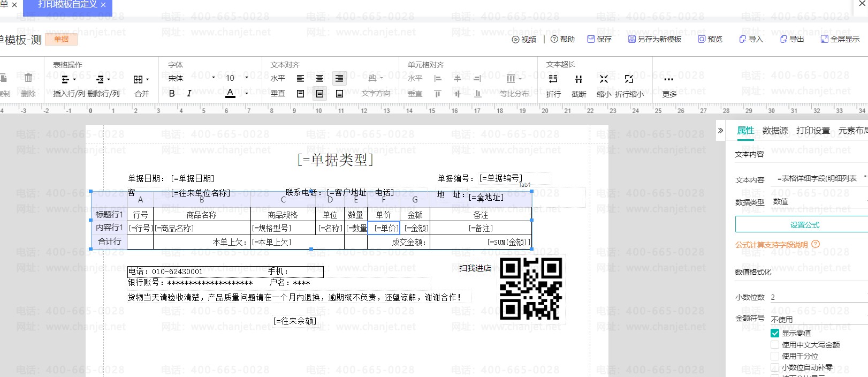
Task: Click the decimal places field showing 2
Action: coord(819,297)
